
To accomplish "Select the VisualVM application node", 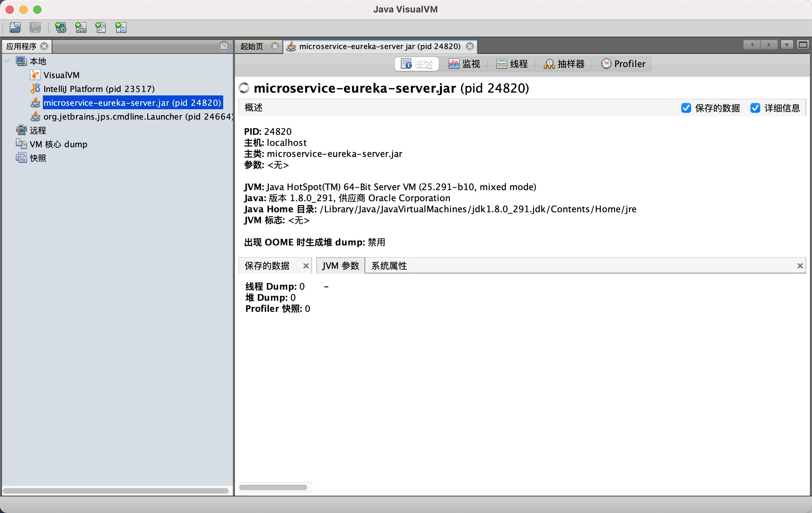I will coord(61,75).
